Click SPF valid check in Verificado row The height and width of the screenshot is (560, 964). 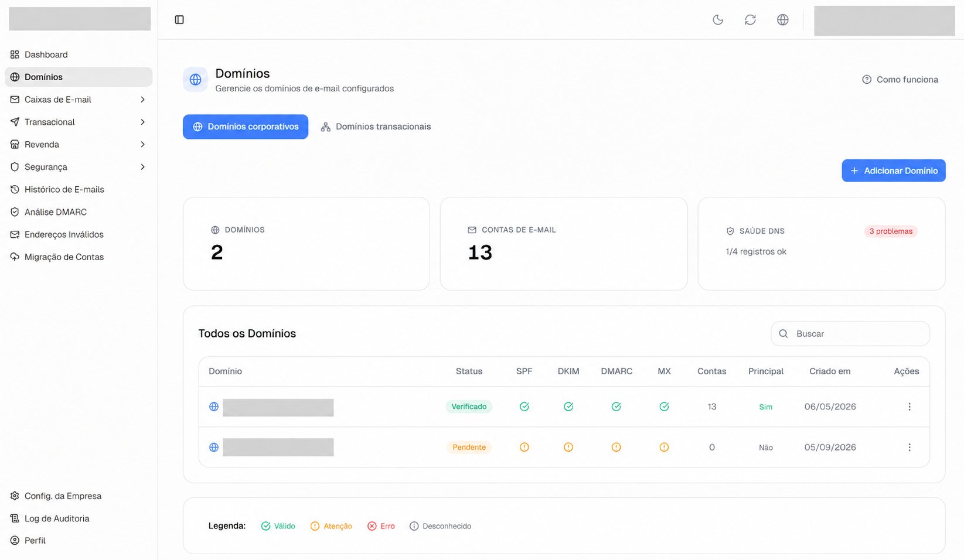[524, 407]
